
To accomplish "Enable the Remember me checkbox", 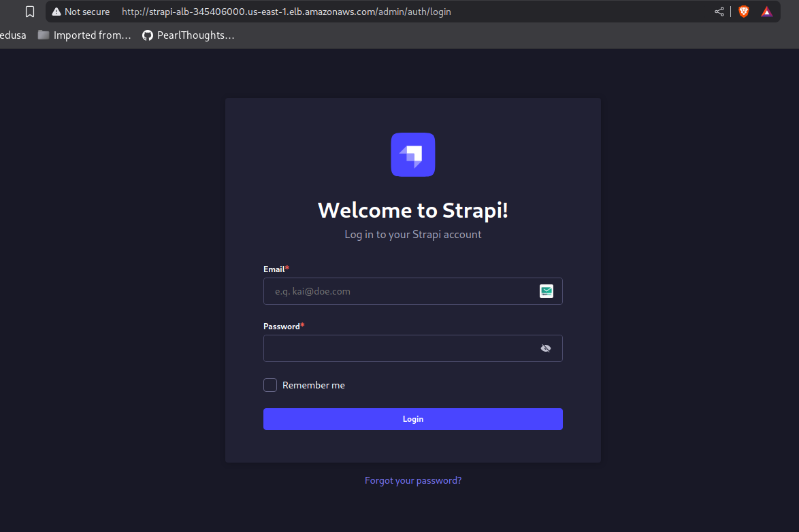I will tap(270, 385).
